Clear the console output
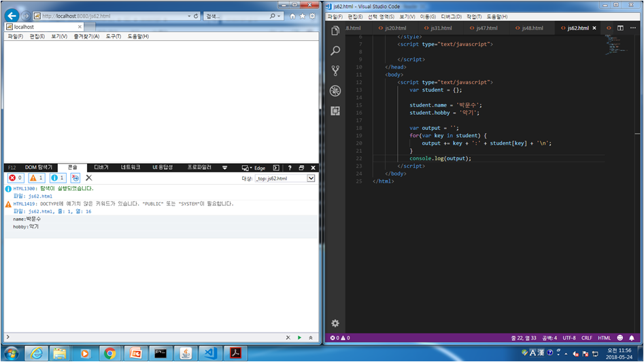The image size is (644, 362). click(x=88, y=178)
